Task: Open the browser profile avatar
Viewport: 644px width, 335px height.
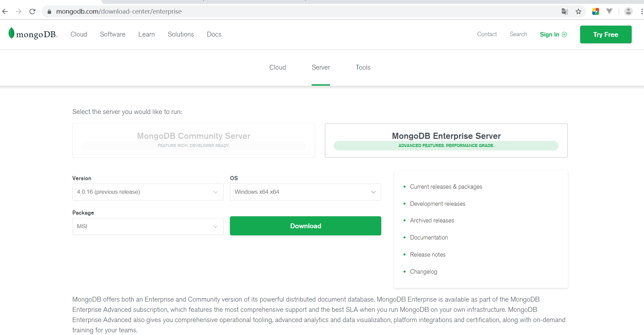Action: click(628, 11)
